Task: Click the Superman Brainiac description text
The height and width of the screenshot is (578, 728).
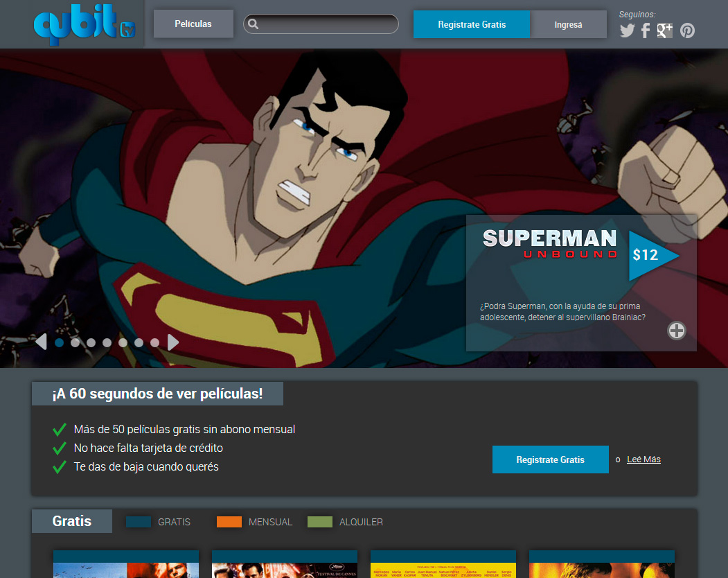Action: click(x=562, y=312)
